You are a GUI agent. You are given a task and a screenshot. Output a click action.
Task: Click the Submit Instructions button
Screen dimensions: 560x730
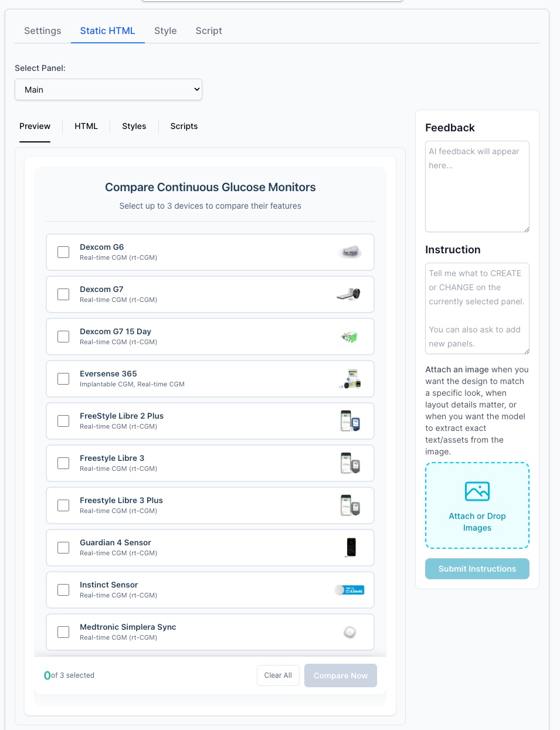477,569
